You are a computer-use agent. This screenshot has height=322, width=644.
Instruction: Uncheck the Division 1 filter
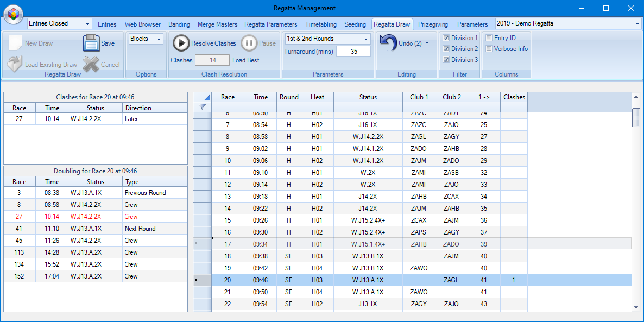(446, 38)
